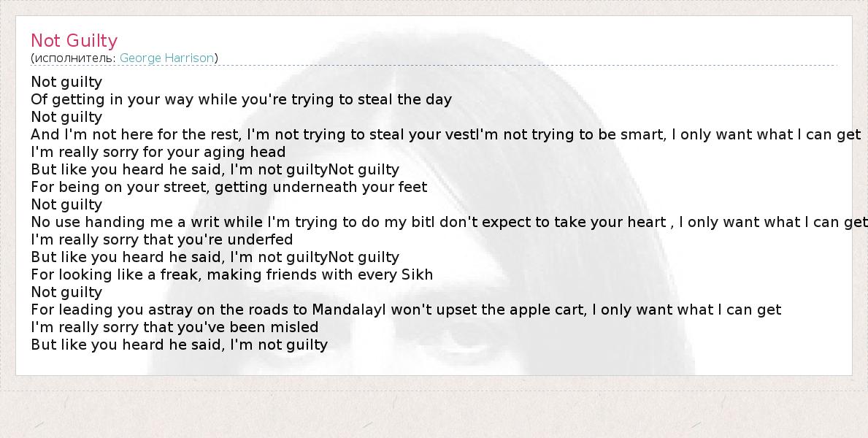Click the line "For looking like a freak"

pos(231,274)
